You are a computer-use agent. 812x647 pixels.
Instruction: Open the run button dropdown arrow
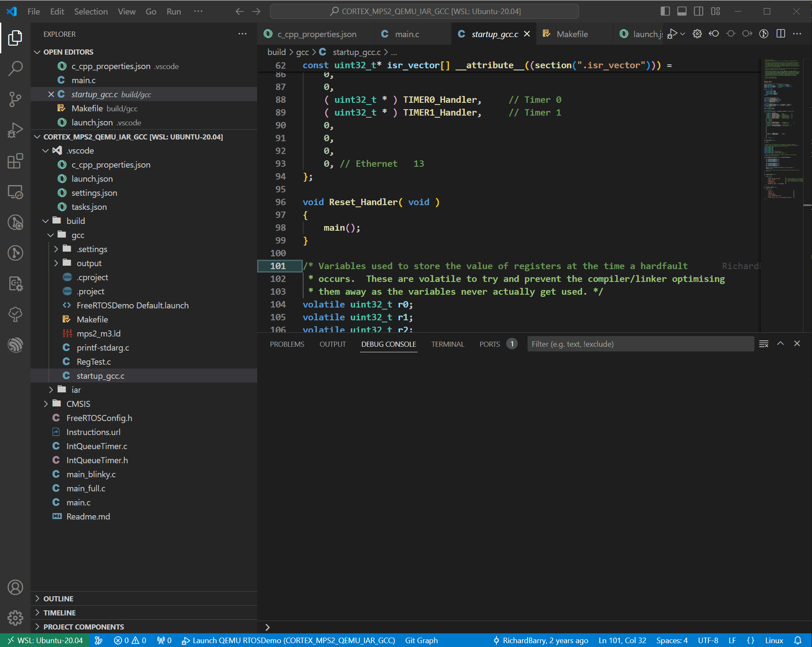point(683,34)
